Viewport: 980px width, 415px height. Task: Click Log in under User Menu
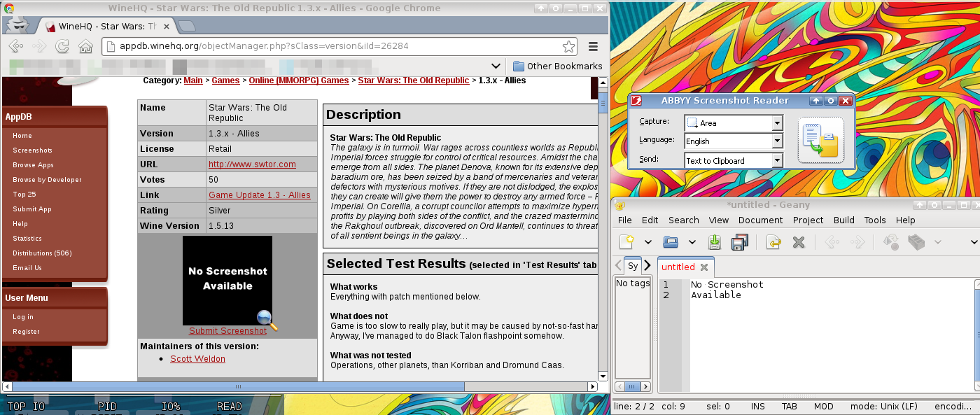[x=23, y=317]
